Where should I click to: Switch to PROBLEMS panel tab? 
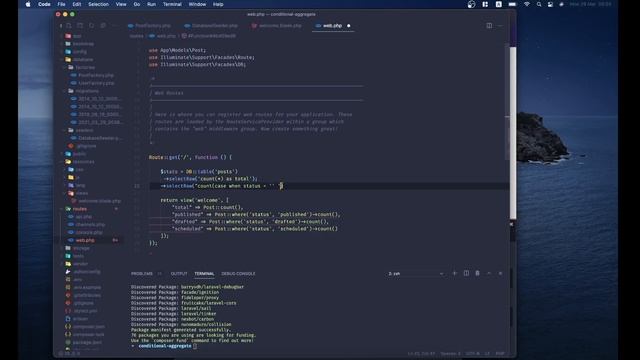coord(142,274)
